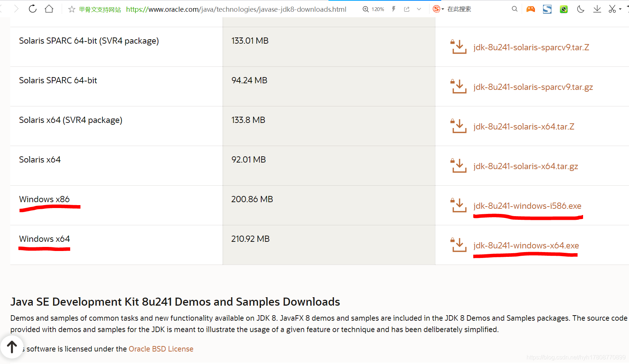Click download icon for solaris-sparcv9.tar.Z
Screen dimensions: 629x364
pyautogui.click(x=459, y=47)
